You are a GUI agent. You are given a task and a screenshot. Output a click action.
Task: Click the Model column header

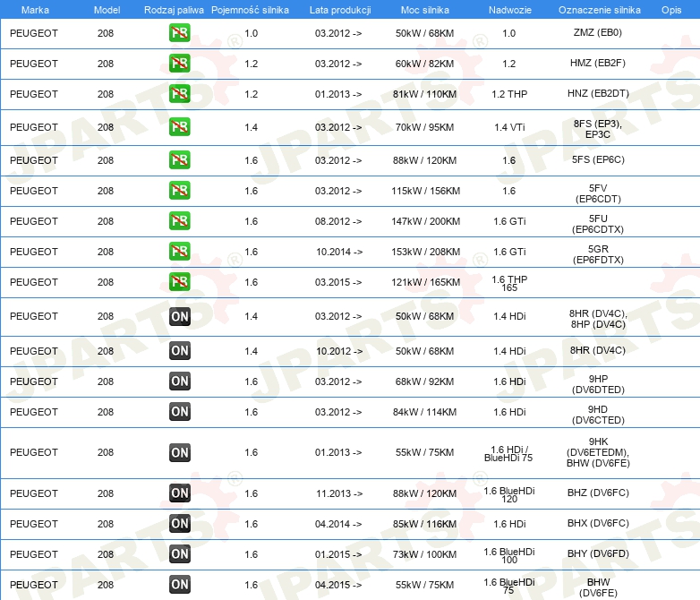pos(107,10)
